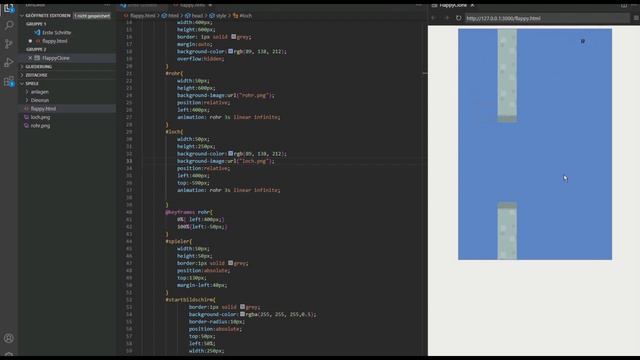Viewport: 640px width, 360px height.
Task: Go forward in the preview browser
Action: pos(447,18)
